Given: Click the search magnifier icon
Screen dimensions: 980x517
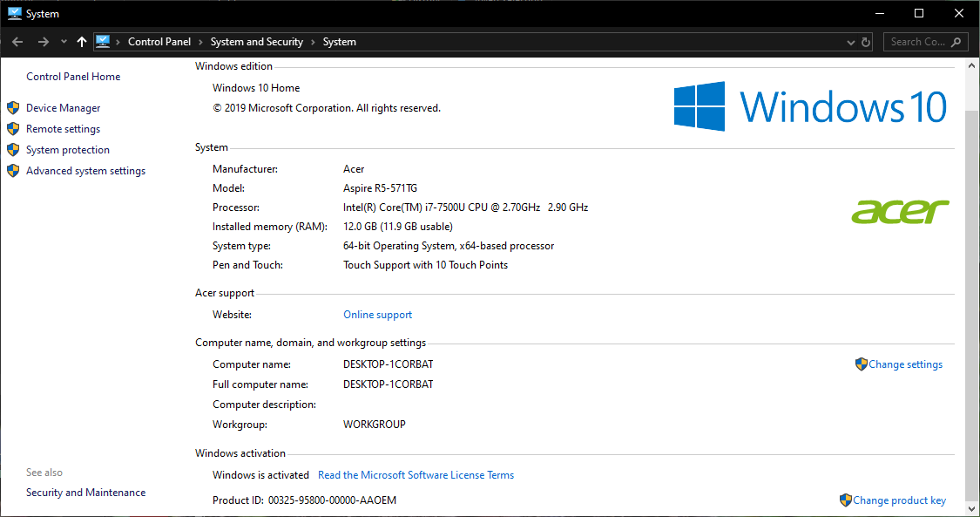Looking at the screenshot, I should click(956, 42).
